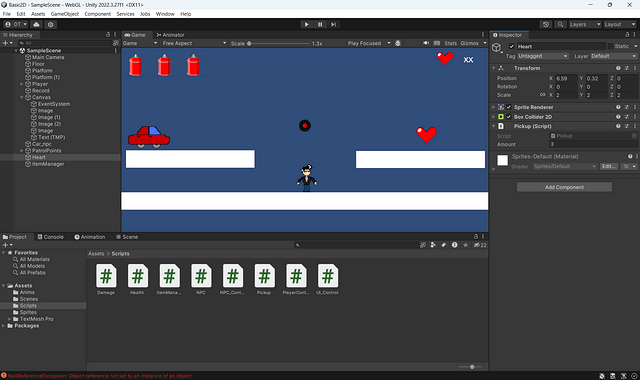Click the global search magnifier icon
The image size is (640, 380).
pos(560,24)
